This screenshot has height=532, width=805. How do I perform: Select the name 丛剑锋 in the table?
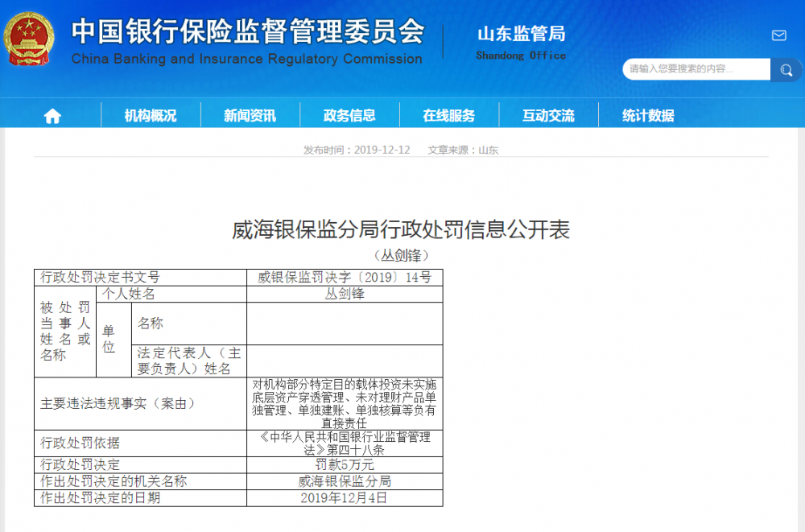click(x=345, y=293)
